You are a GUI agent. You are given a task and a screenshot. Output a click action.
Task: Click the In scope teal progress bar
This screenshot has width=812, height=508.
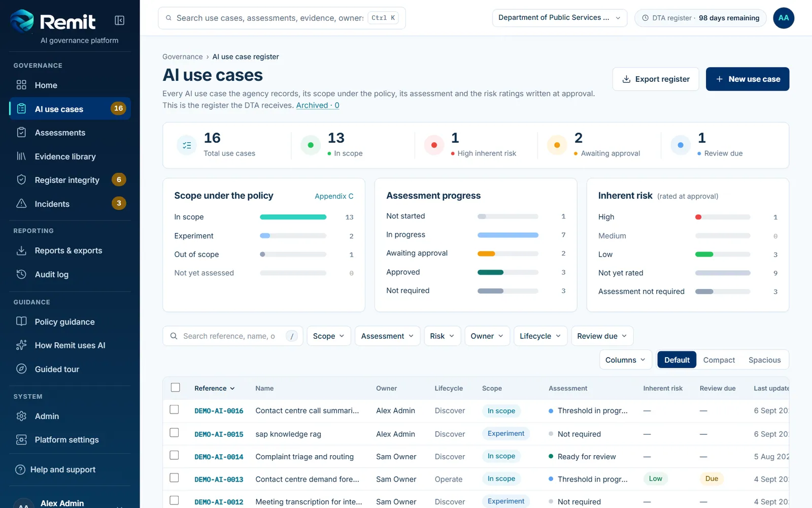293,217
